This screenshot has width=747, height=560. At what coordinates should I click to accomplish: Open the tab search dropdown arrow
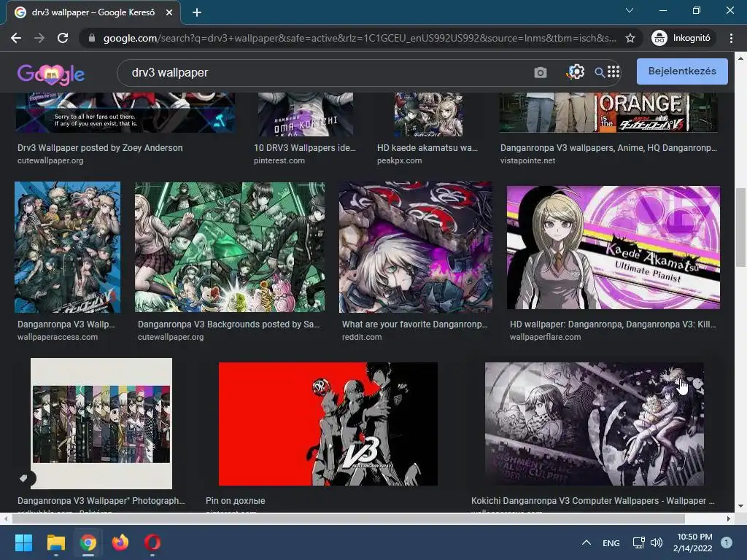coord(630,10)
